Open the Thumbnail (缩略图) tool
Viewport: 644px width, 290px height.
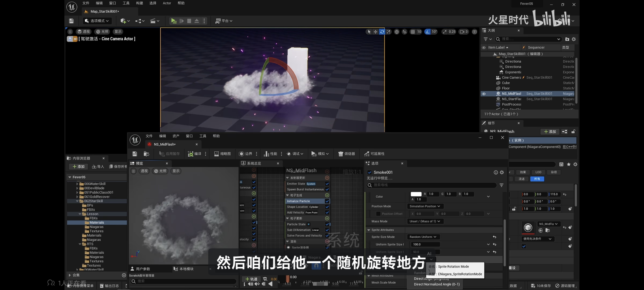click(222, 154)
